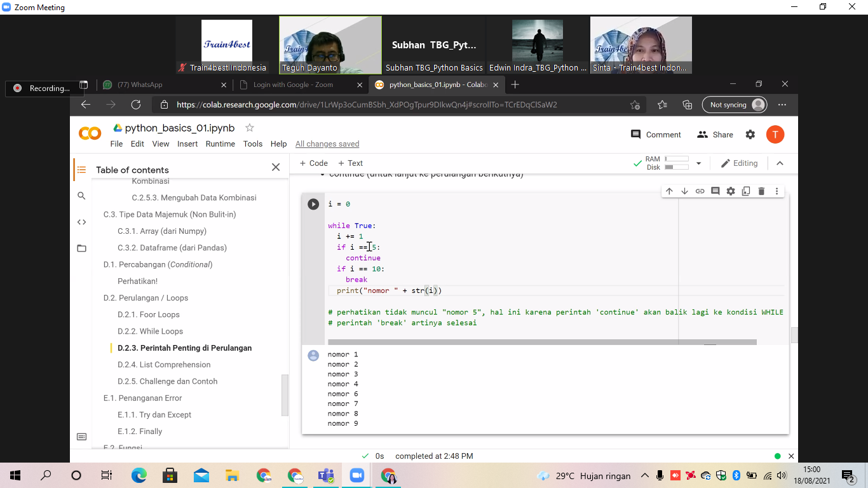Viewport: 868px width, 488px height.
Task: Open code snippets icon in sidebar
Action: point(81,222)
